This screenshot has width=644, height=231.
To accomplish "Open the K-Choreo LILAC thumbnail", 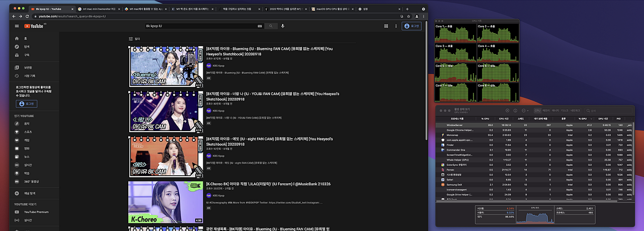I will pos(166,202).
